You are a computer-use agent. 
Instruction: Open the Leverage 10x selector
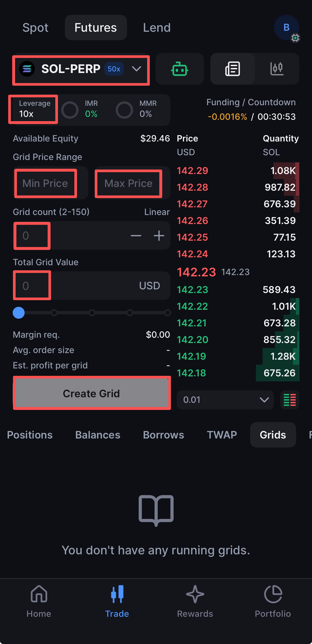(33, 109)
